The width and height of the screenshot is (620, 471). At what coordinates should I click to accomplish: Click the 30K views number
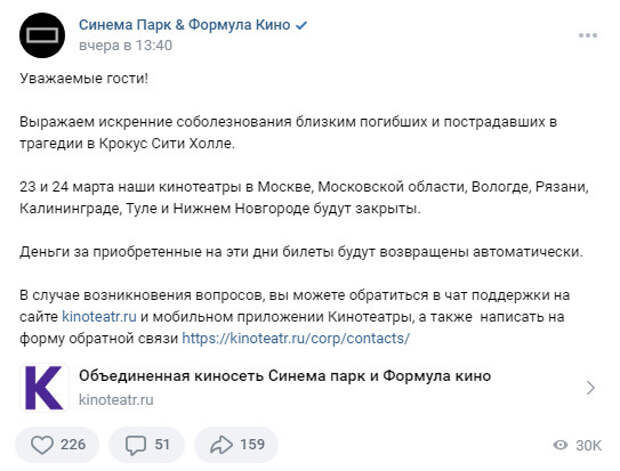tap(588, 445)
